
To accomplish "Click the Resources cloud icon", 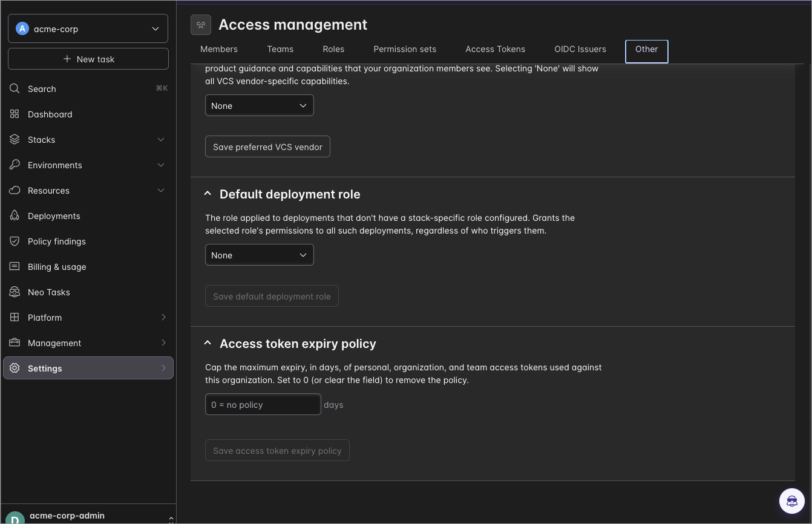I will pos(15,191).
